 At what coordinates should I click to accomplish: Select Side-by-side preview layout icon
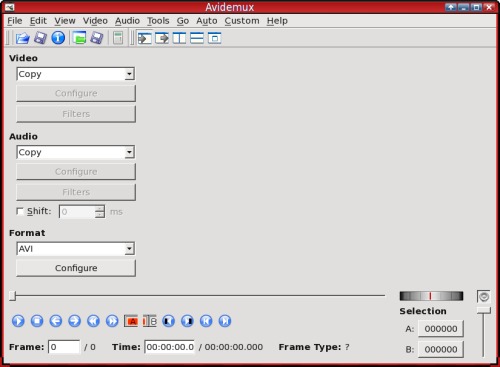point(179,38)
